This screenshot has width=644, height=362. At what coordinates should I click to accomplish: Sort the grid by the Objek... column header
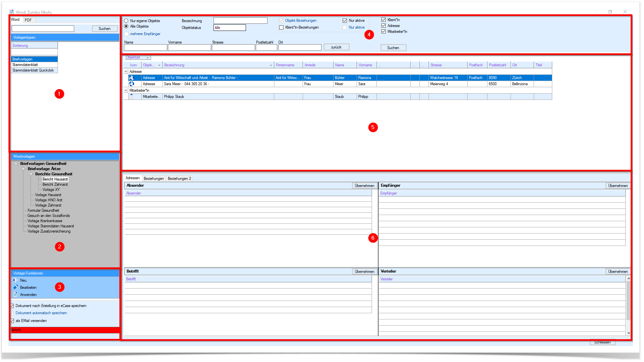(x=152, y=65)
